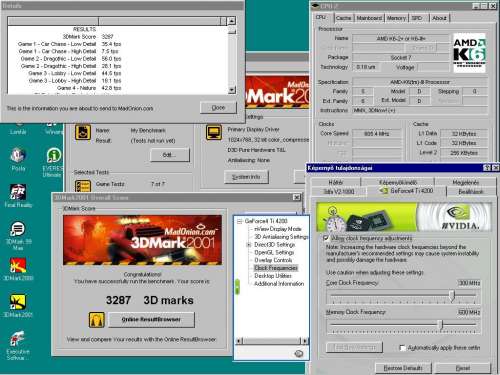Enable Allow clock frequency adjustment checkbox
The height and width of the screenshot is (375, 500).
[x=326, y=238]
